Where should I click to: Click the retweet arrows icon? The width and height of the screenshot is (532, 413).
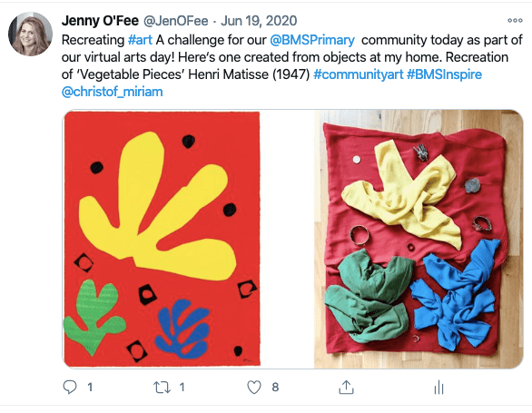[162, 388]
